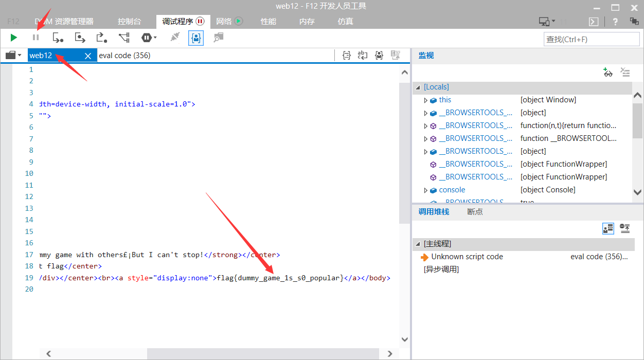Close the web12 file tab
The height and width of the screenshot is (360, 644).
88,56
